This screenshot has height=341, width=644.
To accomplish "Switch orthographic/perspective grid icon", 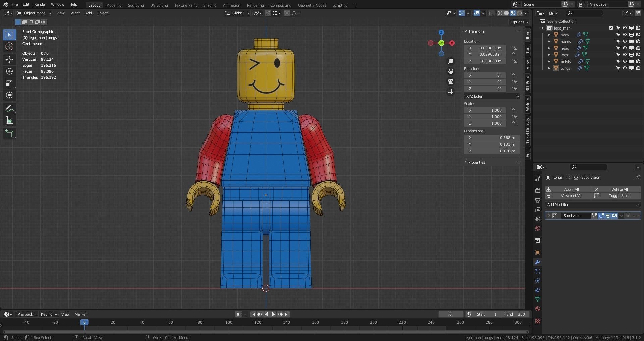I will pos(451,92).
